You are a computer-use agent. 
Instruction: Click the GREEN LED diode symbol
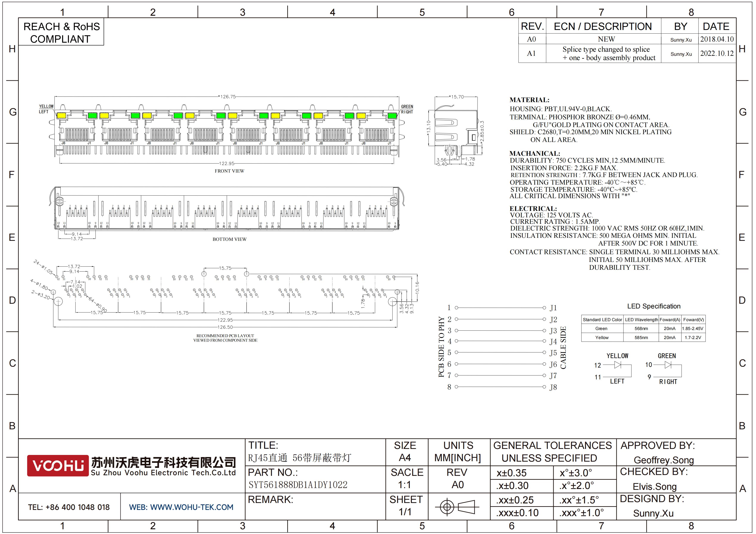[x=668, y=364]
